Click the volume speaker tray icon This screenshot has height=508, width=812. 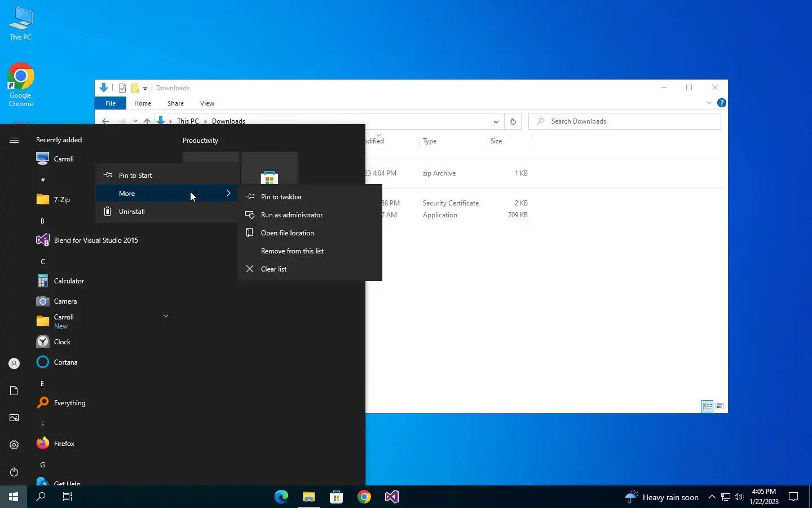[x=739, y=497]
